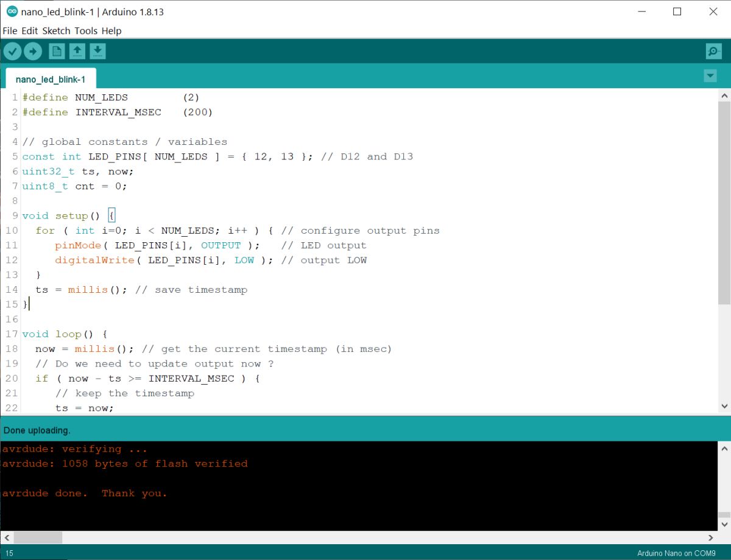Close the Arduino IDE window
The width and height of the screenshot is (731, 560).
tap(713, 12)
